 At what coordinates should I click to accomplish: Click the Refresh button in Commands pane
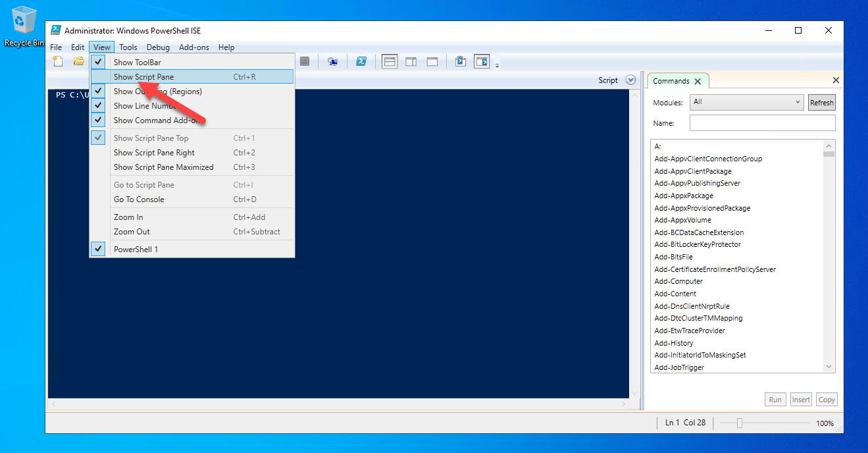(x=821, y=103)
